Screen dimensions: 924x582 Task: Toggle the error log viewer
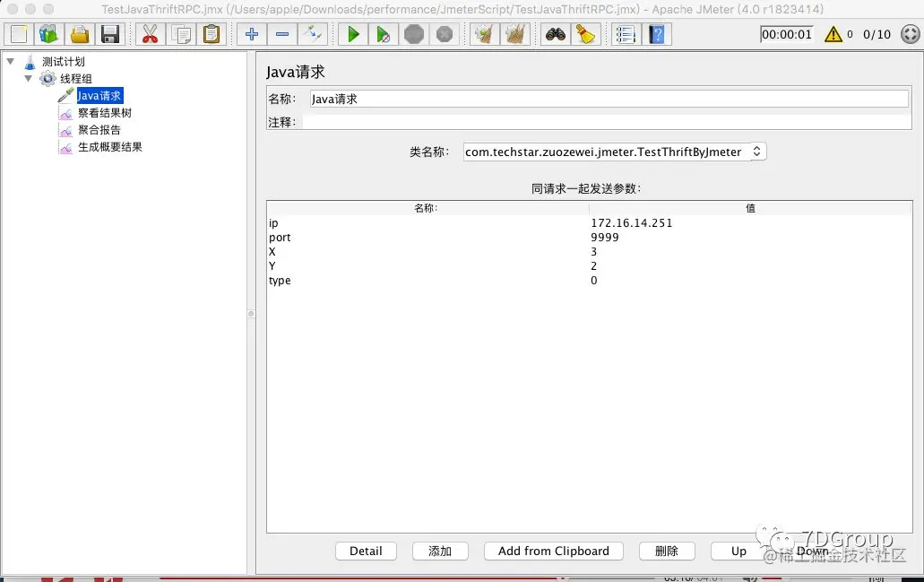(835, 33)
